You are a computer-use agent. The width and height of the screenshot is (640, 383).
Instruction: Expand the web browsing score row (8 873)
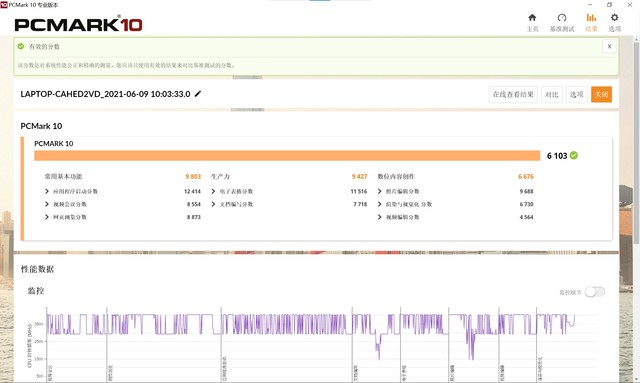coord(122,217)
